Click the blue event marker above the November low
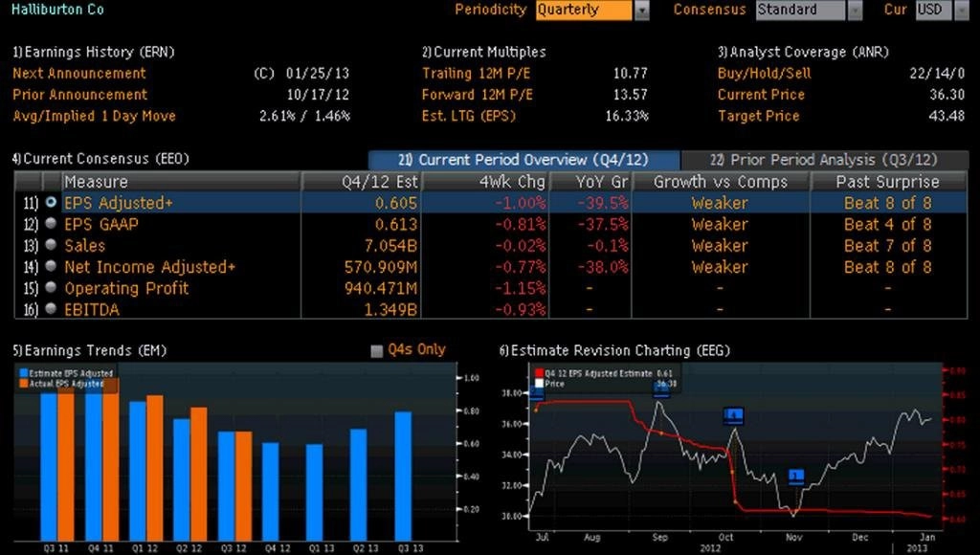The image size is (980, 555). coord(795,477)
